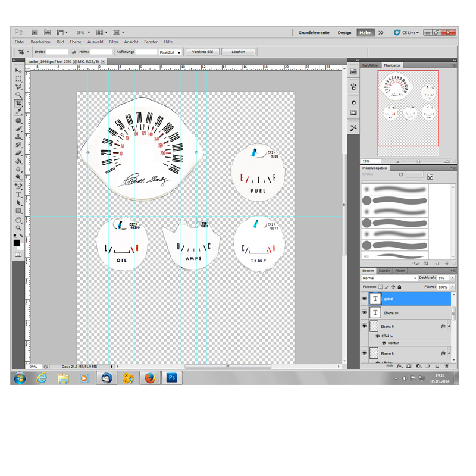Toggle lock image pixels brush icon

pos(387,287)
